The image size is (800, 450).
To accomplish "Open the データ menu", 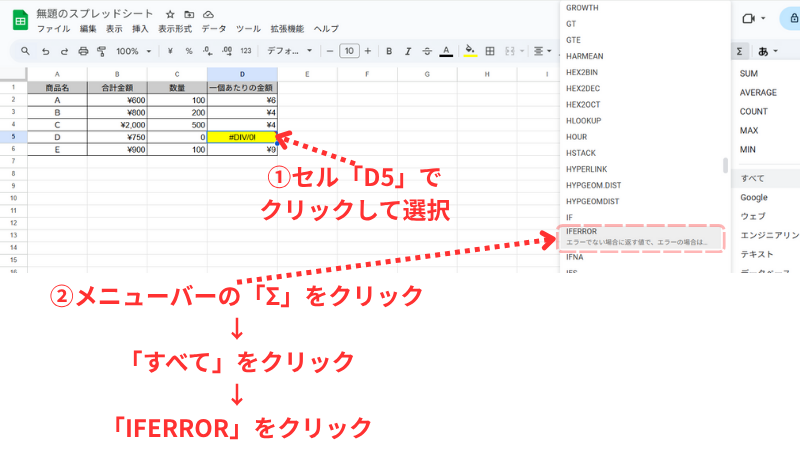I will click(214, 29).
